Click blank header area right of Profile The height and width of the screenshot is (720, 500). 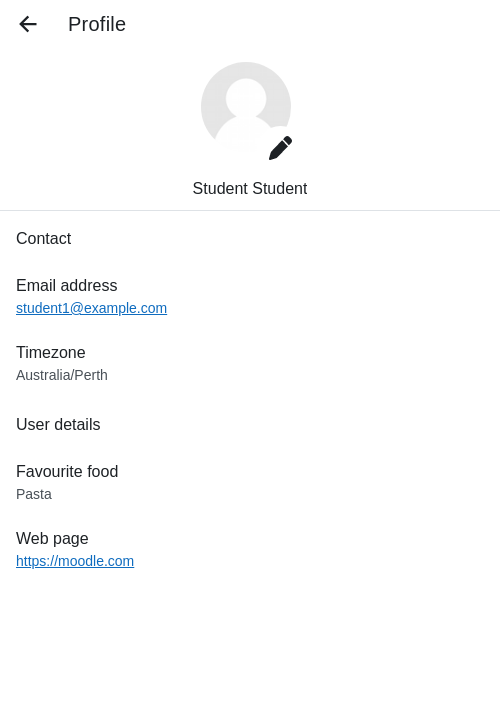click(312, 24)
